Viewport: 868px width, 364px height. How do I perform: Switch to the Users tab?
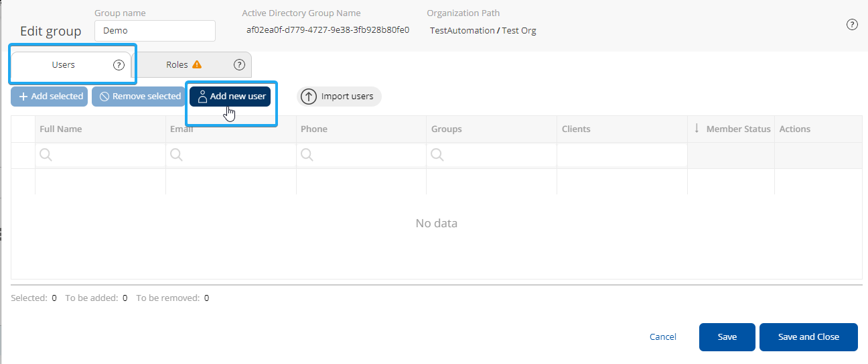64,65
